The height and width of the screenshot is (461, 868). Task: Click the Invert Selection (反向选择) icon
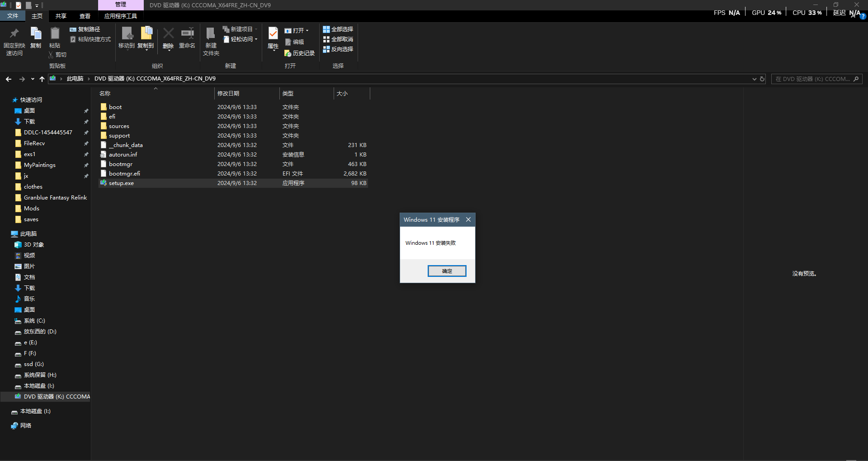click(326, 49)
